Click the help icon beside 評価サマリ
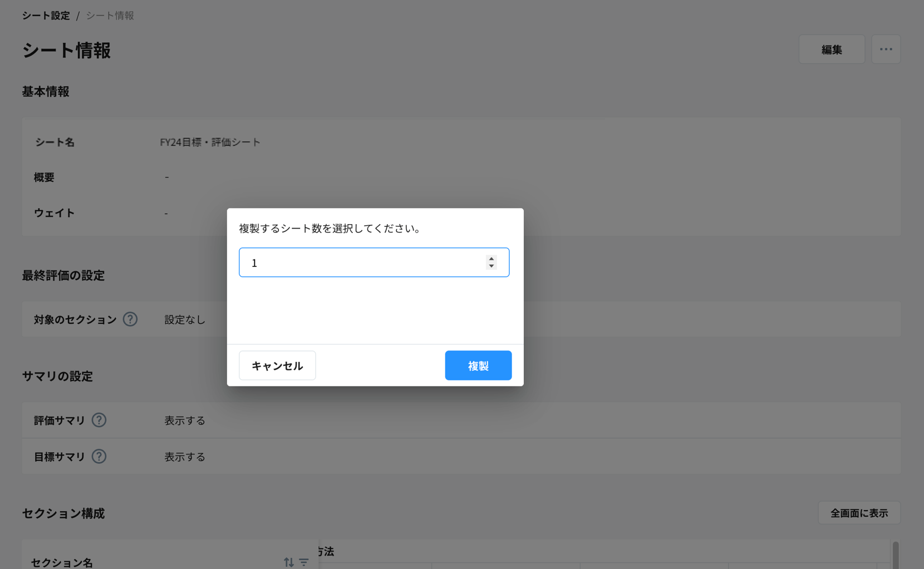This screenshot has width=924, height=569. pos(99,420)
